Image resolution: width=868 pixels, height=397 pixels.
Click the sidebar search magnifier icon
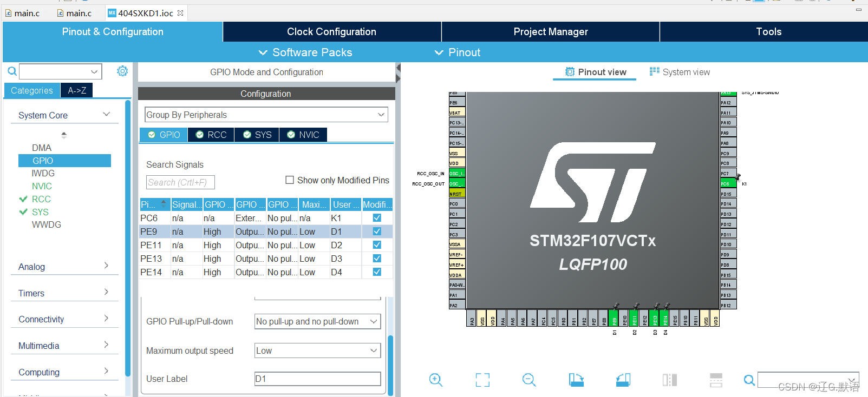[x=12, y=71]
